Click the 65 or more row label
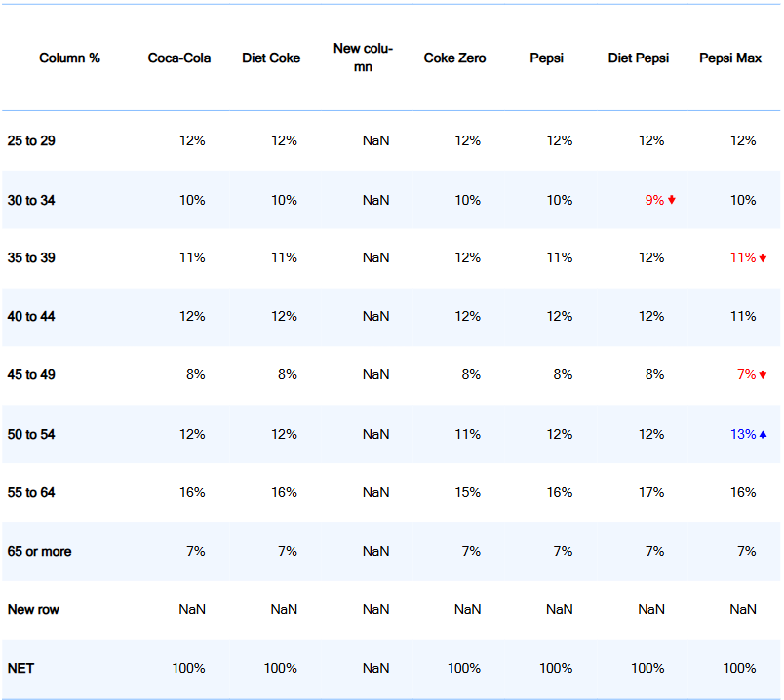The height and width of the screenshot is (700, 784). point(39,551)
